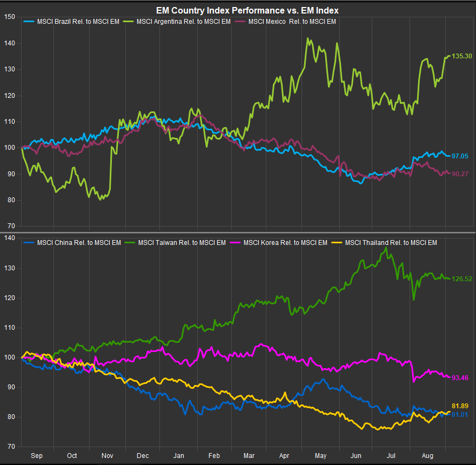Click the Brazil end value 97.05

pos(460,156)
